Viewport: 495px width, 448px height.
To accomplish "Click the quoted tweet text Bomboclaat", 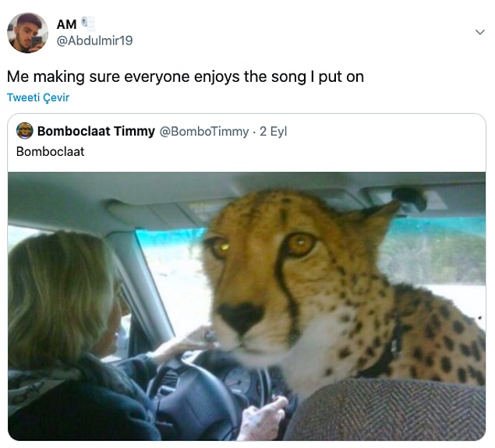I will pos(50,151).
